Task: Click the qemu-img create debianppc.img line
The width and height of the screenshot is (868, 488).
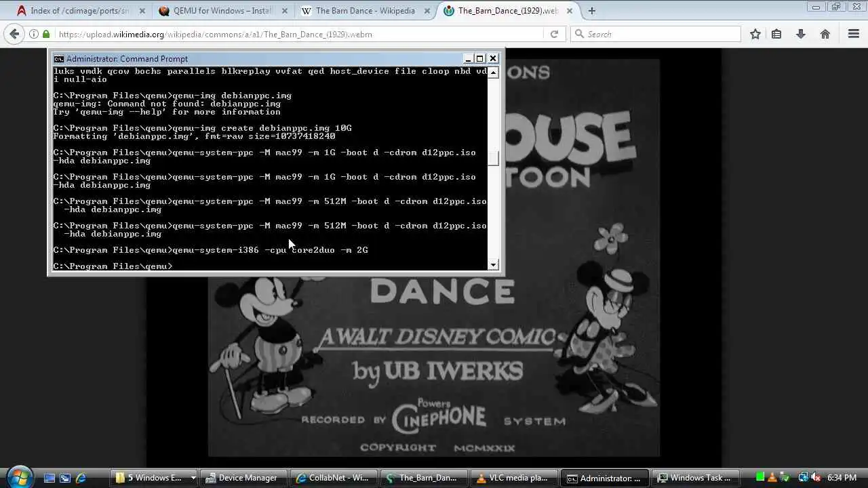Action: pos(203,128)
